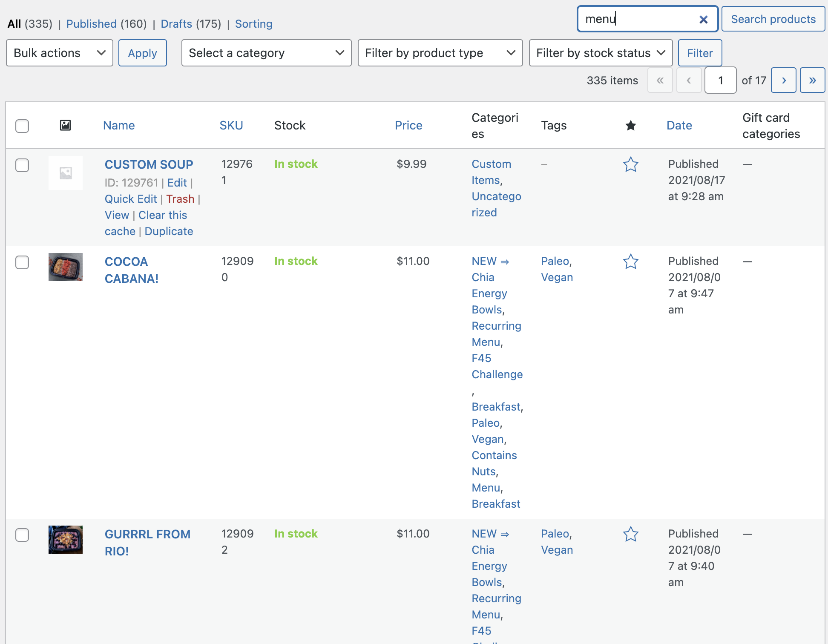Select the COCOA CABANA! row checkbox
Image resolution: width=828 pixels, height=644 pixels.
click(x=22, y=262)
